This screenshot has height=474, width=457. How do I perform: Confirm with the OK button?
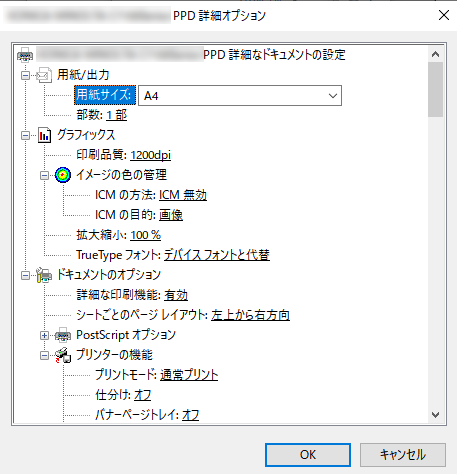[308, 455]
